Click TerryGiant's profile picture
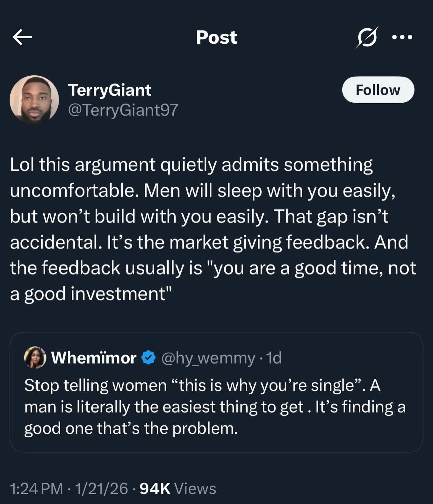 point(34,99)
